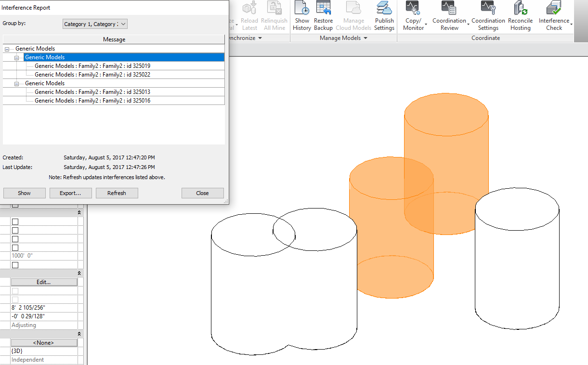Refresh the interference list

(117, 193)
